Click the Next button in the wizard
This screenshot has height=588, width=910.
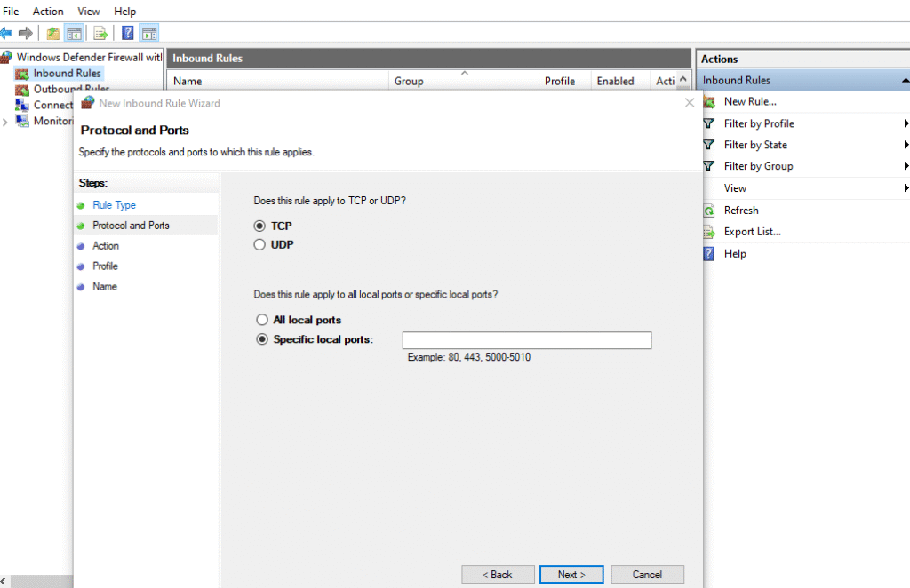(571, 574)
